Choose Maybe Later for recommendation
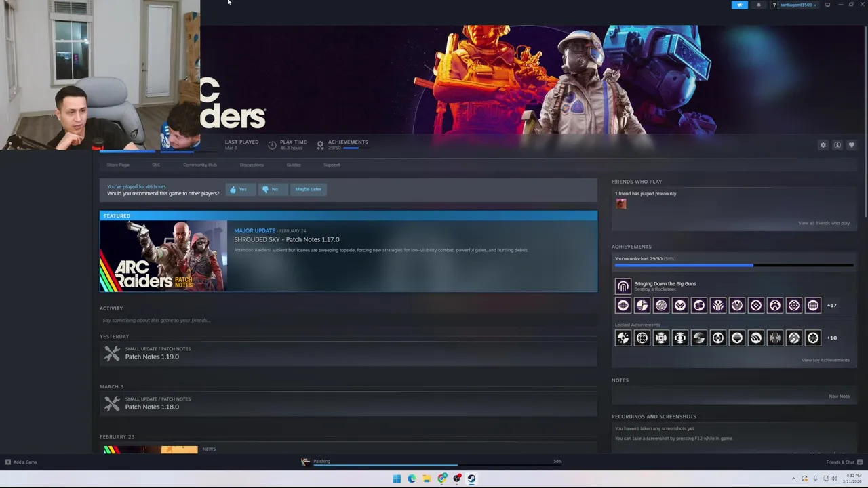 308,190
